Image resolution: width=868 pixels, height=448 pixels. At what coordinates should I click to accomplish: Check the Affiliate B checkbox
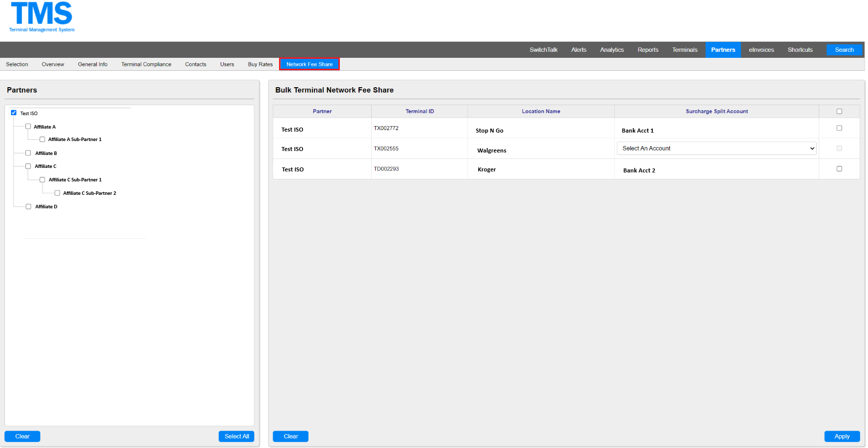pos(28,153)
